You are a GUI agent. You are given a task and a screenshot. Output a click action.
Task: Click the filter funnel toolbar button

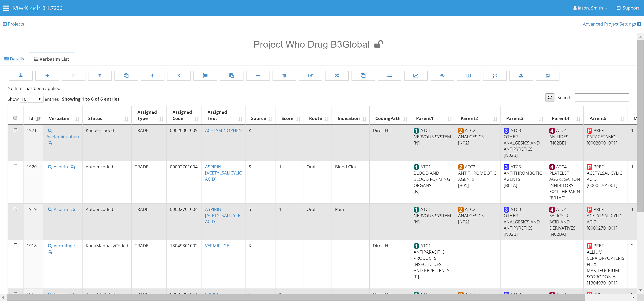tap(100, 76)
